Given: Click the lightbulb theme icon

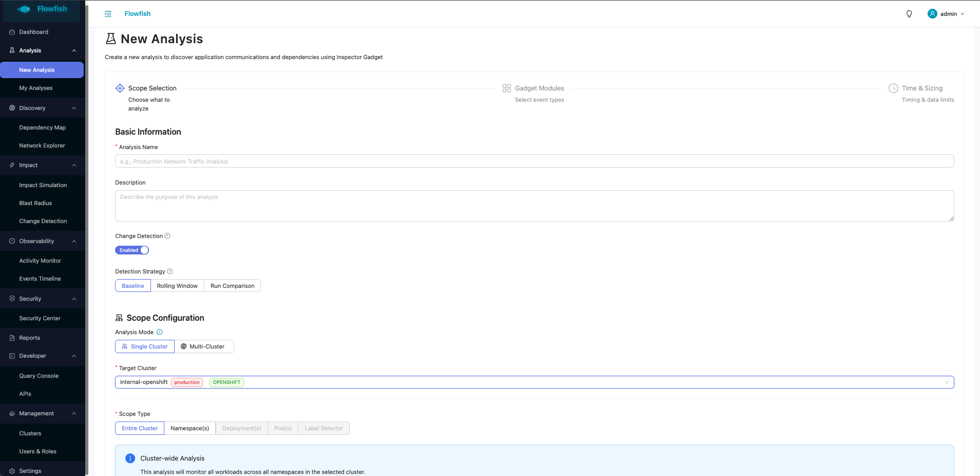Looking at the screenshot, I should coord(909,14).
